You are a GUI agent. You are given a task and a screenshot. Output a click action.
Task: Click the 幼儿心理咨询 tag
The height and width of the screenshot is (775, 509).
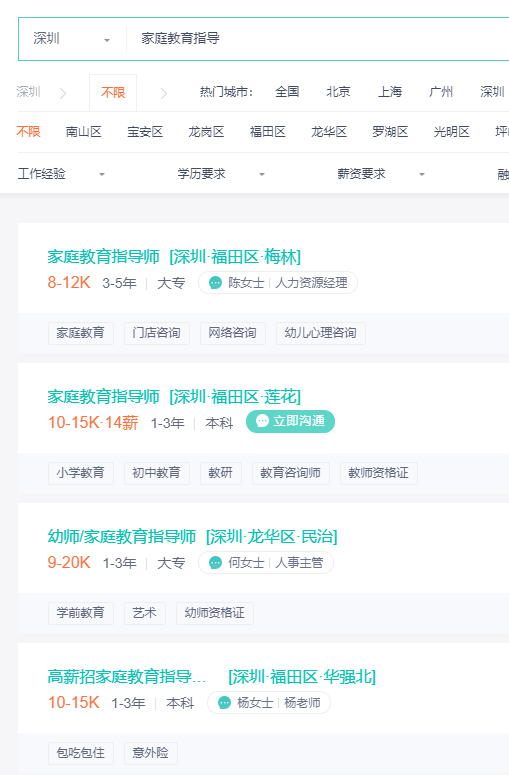pos(321,333)
